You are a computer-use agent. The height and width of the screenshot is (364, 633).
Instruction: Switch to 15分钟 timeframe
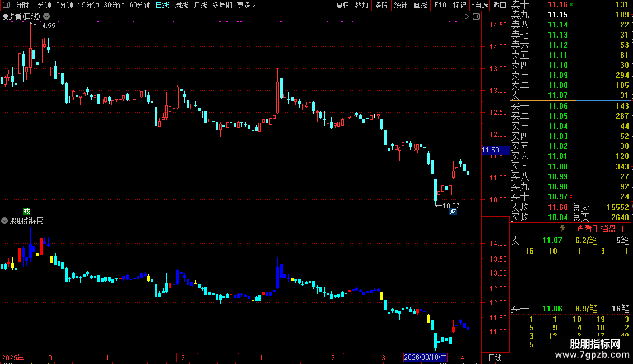(88, 5)
